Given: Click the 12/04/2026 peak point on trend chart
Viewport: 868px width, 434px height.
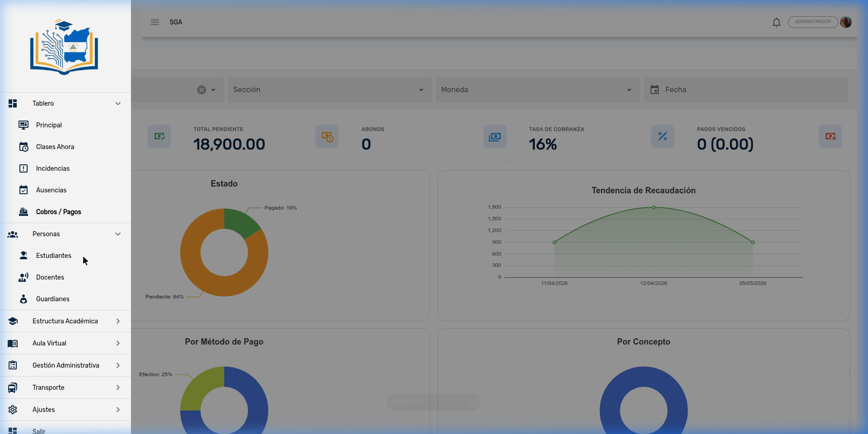Looking at the screenshot, I should point(654,207).
